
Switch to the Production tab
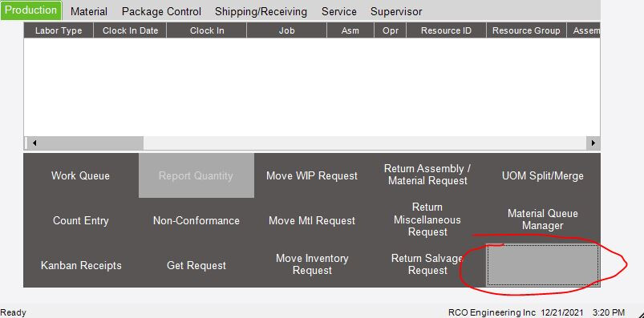tap(31, 10)
